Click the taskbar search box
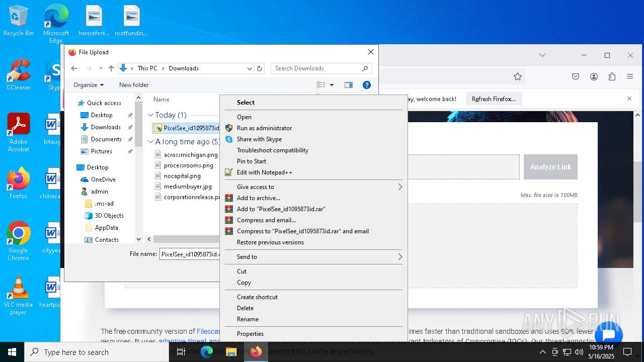This screenshot has height=362, width=644. click(x=97, y=352)
